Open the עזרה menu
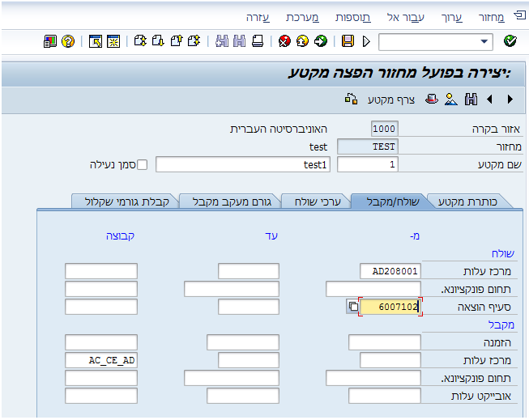Image resolution: width=529 pixels, height=420 pixels. (x=258, y=17)
